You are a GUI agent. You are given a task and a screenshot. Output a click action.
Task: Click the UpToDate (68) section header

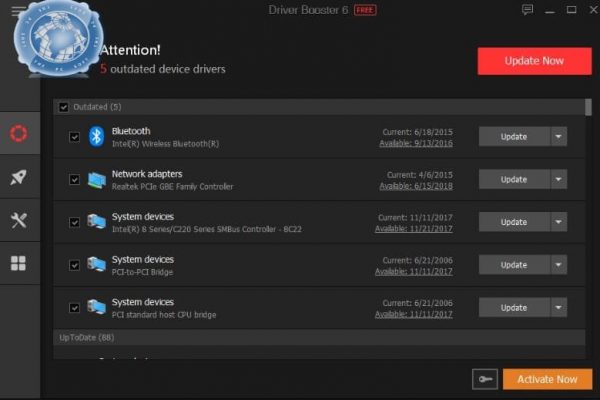(319, 338)
